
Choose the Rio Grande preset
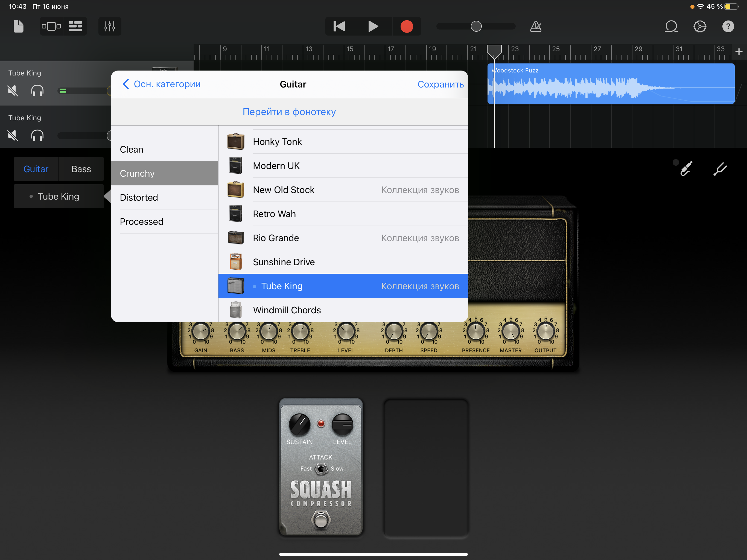point(343,238)
